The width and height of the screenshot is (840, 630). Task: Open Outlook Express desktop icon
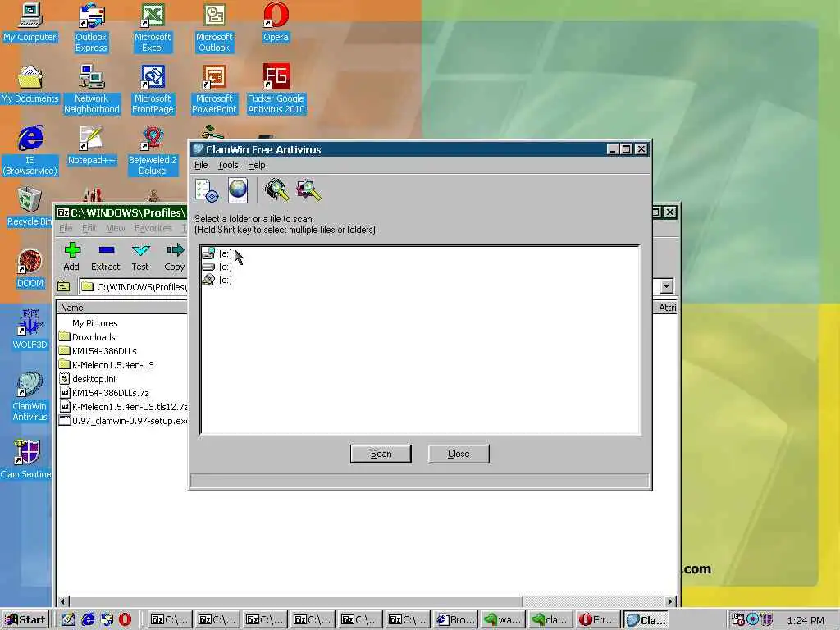(x=91, y=28)
